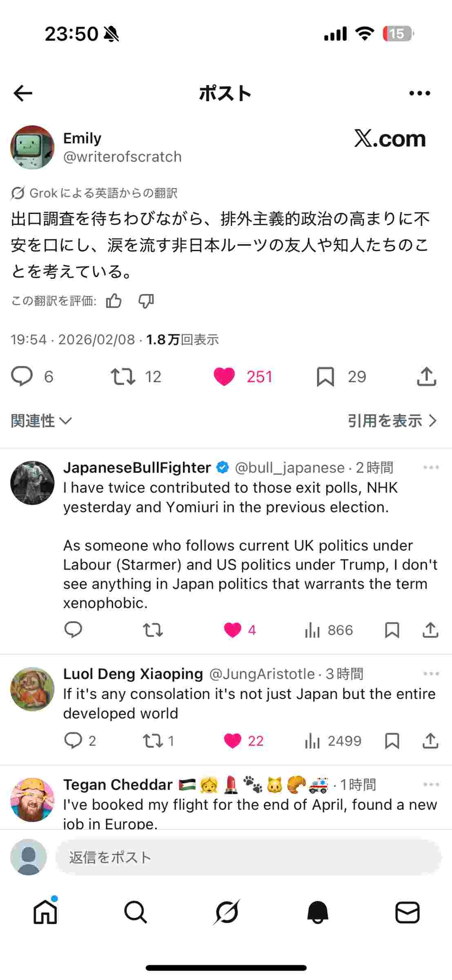Tap the back arrow in header

tap(23, 94)
